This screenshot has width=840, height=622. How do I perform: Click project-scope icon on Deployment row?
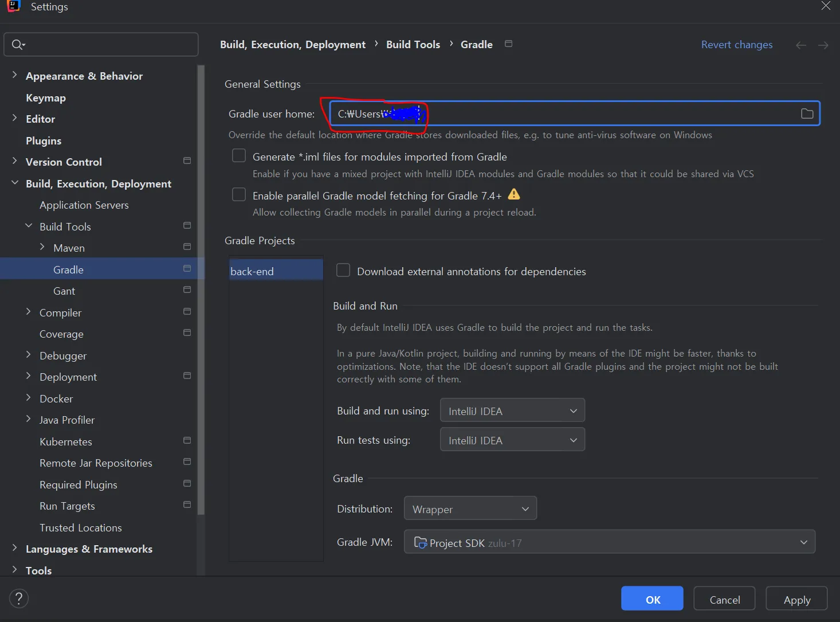(x=187, y=375)
